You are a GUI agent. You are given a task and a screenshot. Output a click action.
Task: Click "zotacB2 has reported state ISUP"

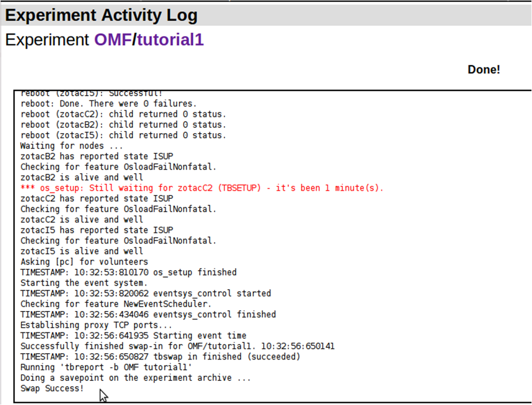tap(97, 156)
